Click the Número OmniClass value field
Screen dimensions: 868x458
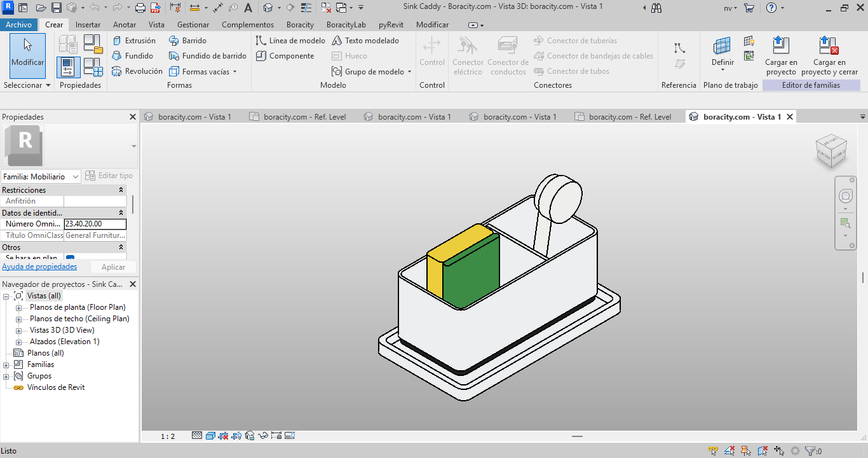tap(95, 224)
